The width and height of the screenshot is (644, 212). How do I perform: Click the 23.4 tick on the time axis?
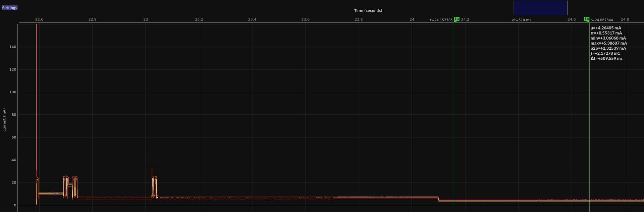point(252,19)
